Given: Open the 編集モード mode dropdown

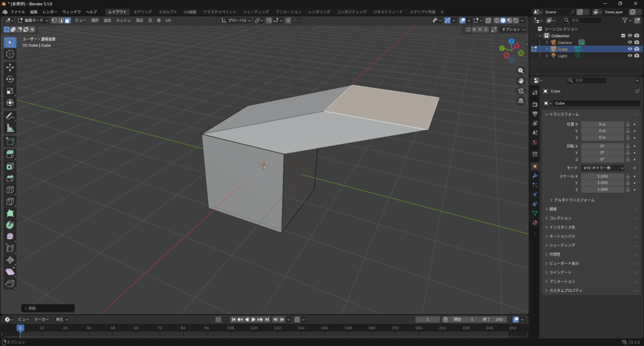Looking at the screenshot, I should click(33, 20).
